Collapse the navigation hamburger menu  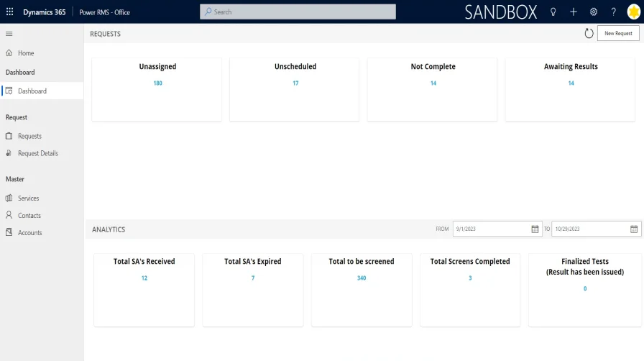click(9, 34)
